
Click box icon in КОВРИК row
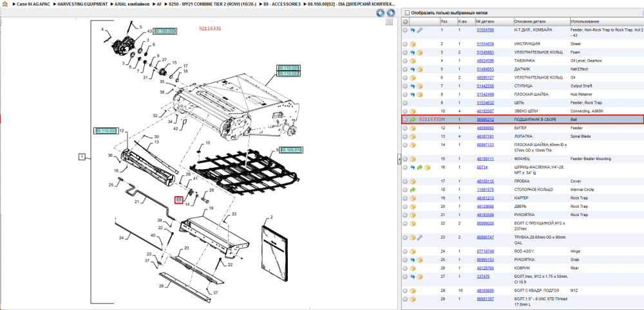tap(412, 268)
